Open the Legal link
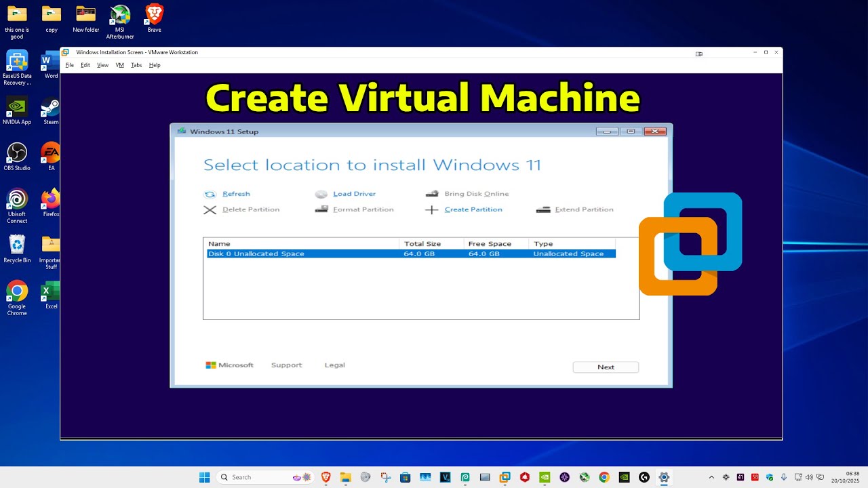 (334, 365)
